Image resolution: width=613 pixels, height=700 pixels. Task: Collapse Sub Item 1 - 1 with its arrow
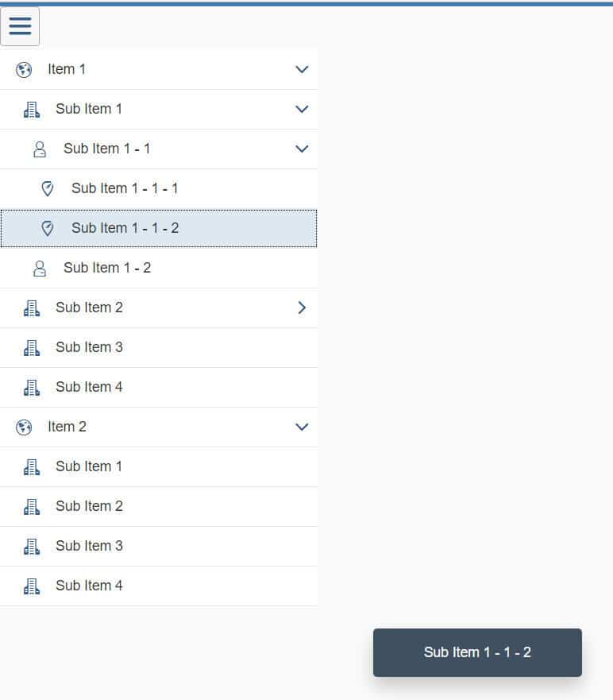tap(302, 149)
